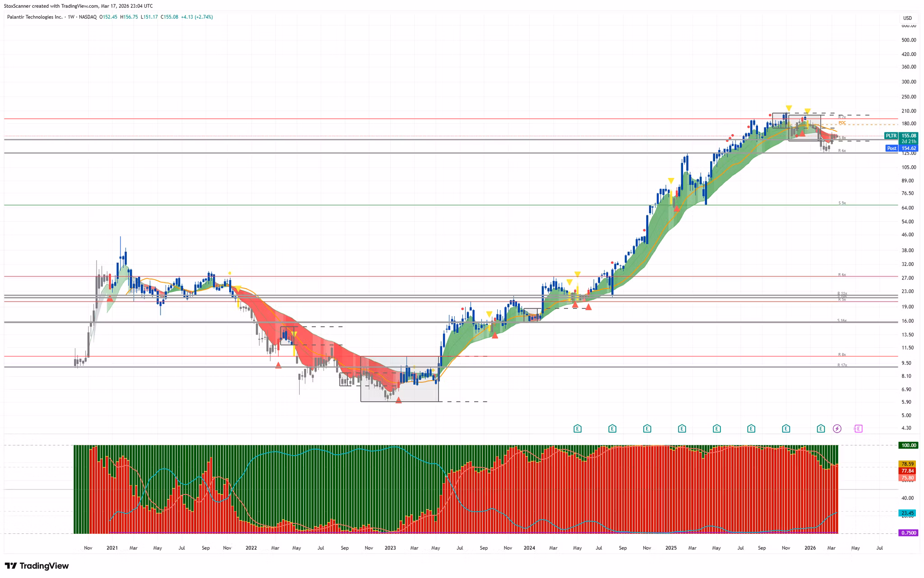Click the yellow down-triangle near February 2025
This screenshot has height=578, width=924.
pyautogui.click(x=671, y=181)
